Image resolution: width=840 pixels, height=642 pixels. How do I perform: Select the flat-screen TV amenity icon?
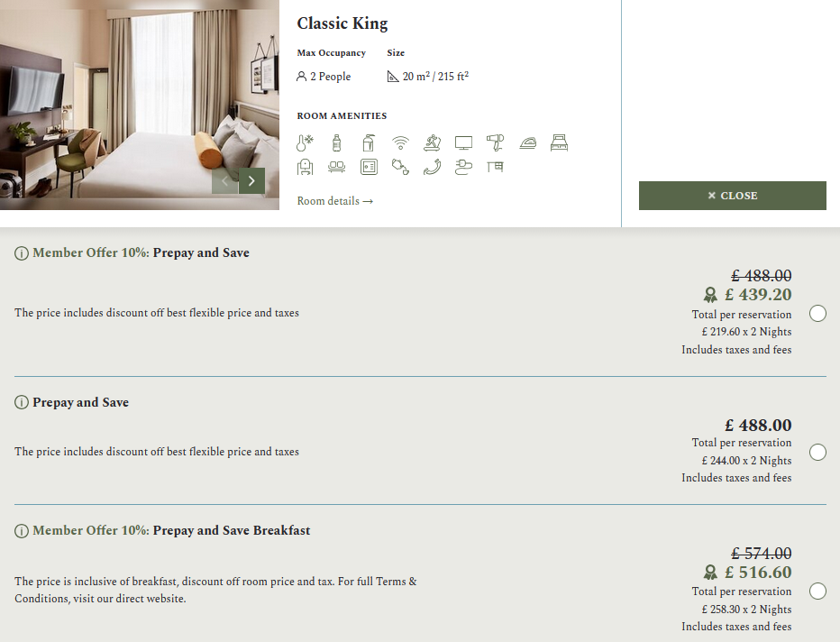point(463,142)
